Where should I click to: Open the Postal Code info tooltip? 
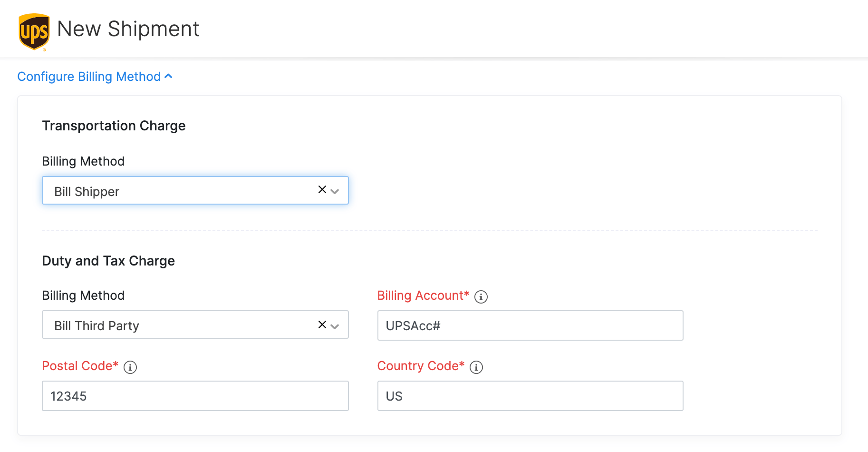tap(130, 367)
